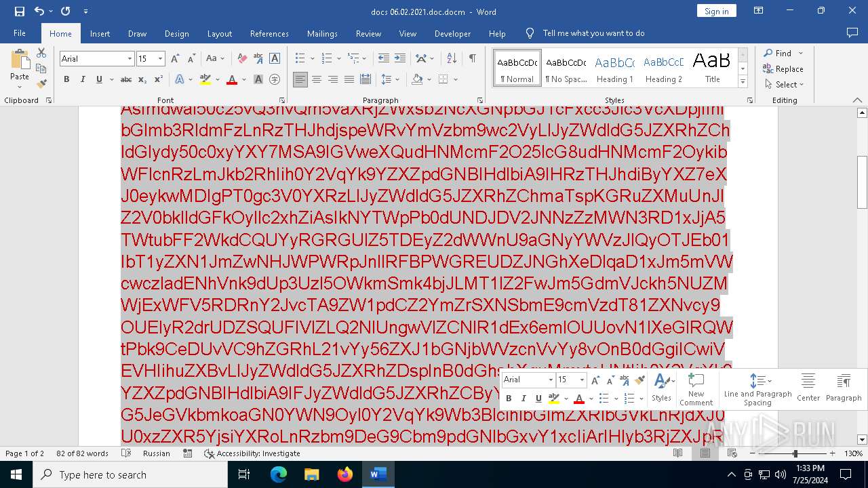The width and height of the screenshot is (868, 488).
Task: Apply the No Spacing style
Action: 566,68
